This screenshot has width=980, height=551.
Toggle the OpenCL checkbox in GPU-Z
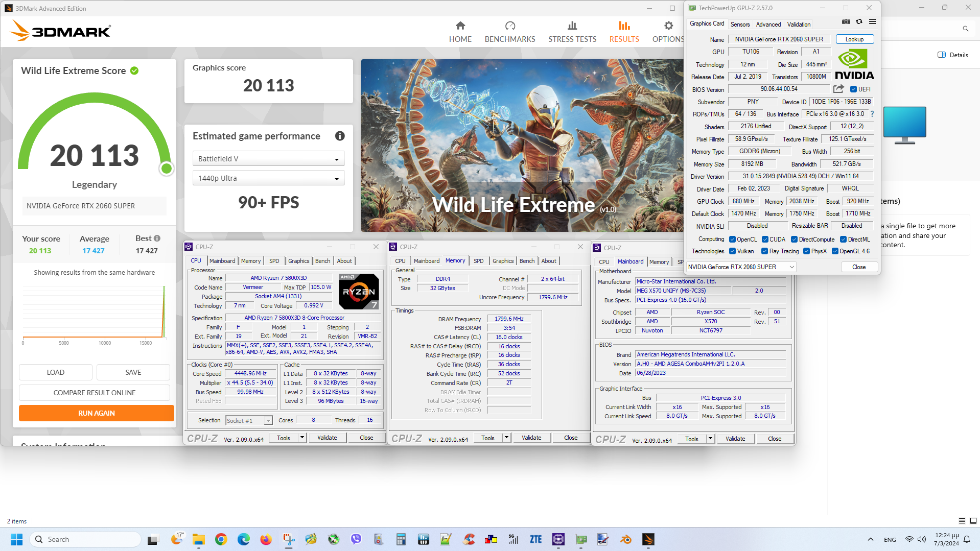click(732, 239)
